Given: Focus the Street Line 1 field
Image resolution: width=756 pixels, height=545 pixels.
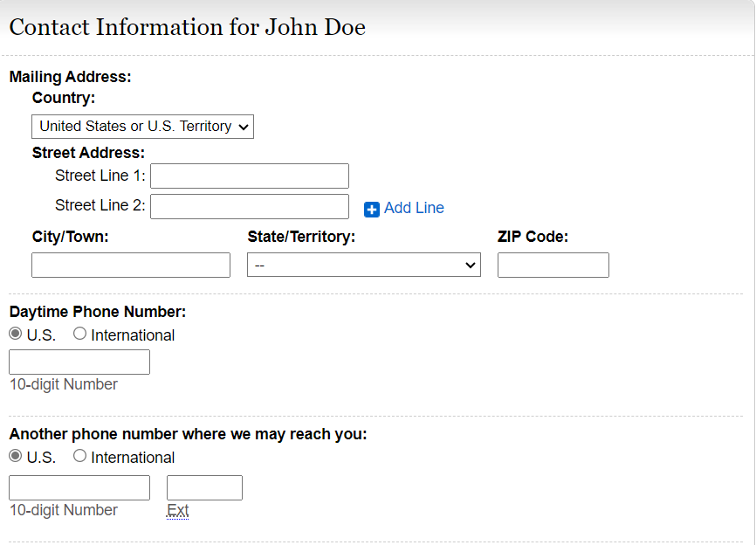Looking at the screenshot, I should click(250, 176).
